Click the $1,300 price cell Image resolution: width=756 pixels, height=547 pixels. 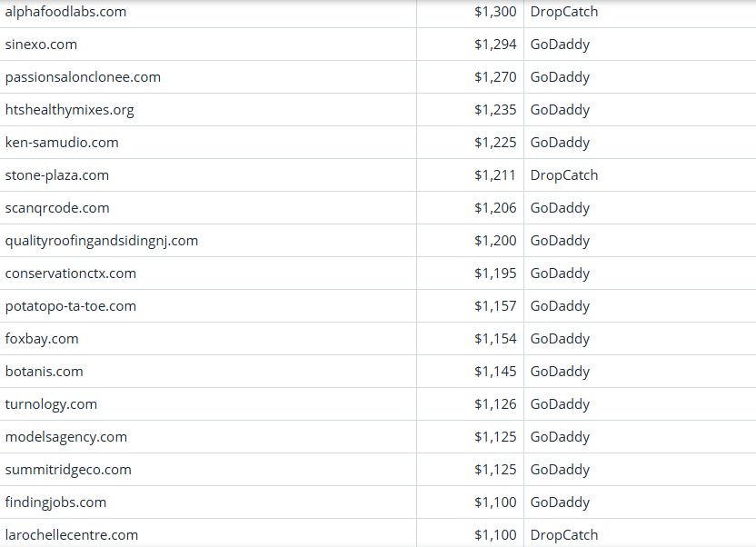(x=495, y=12)
